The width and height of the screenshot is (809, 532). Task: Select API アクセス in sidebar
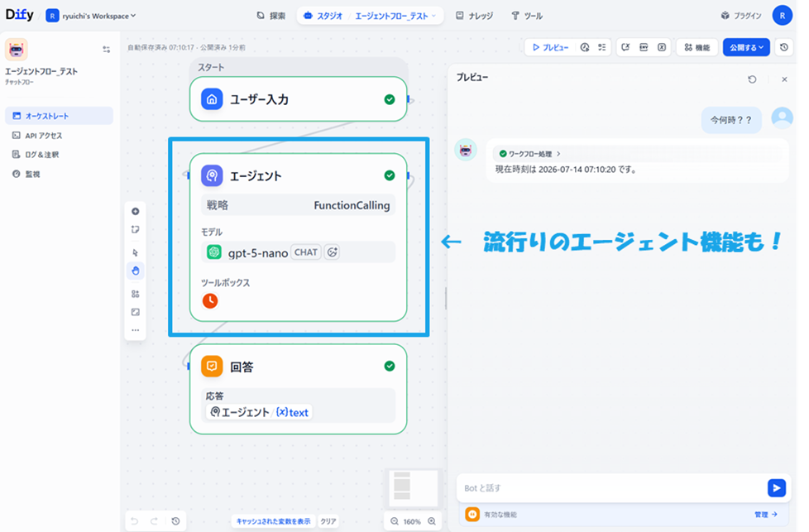click(x=59, y=135)
